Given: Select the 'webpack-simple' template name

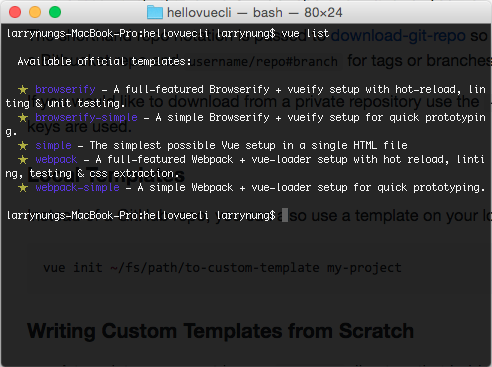Looking at the screenshot, I should [x=77, y=188].
